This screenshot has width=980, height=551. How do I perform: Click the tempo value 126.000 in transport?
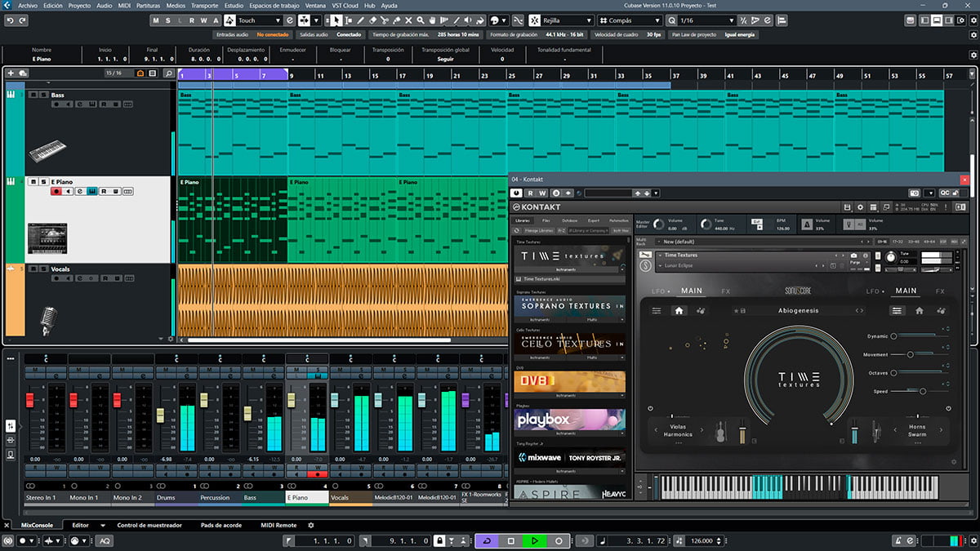click(x=702, y=540)
